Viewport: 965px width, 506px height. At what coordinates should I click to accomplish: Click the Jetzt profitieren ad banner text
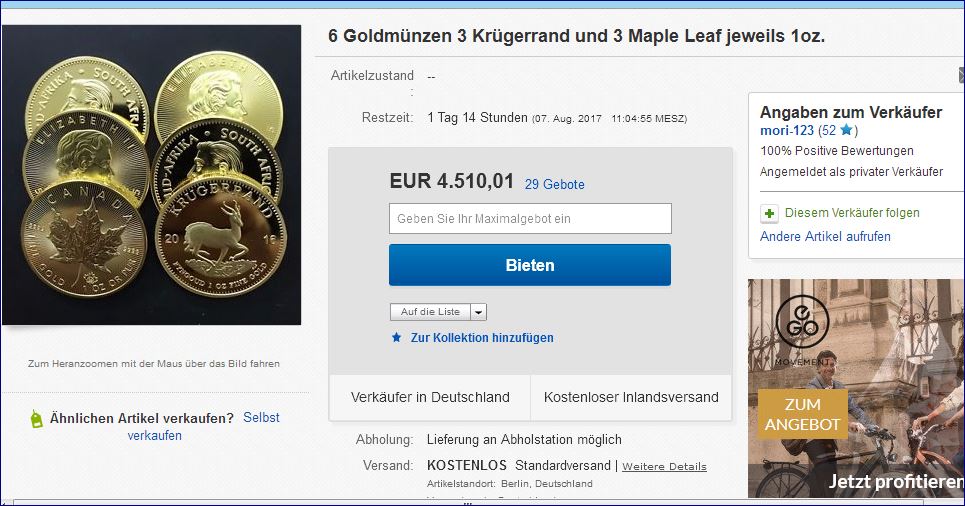(x=895, y=481)
